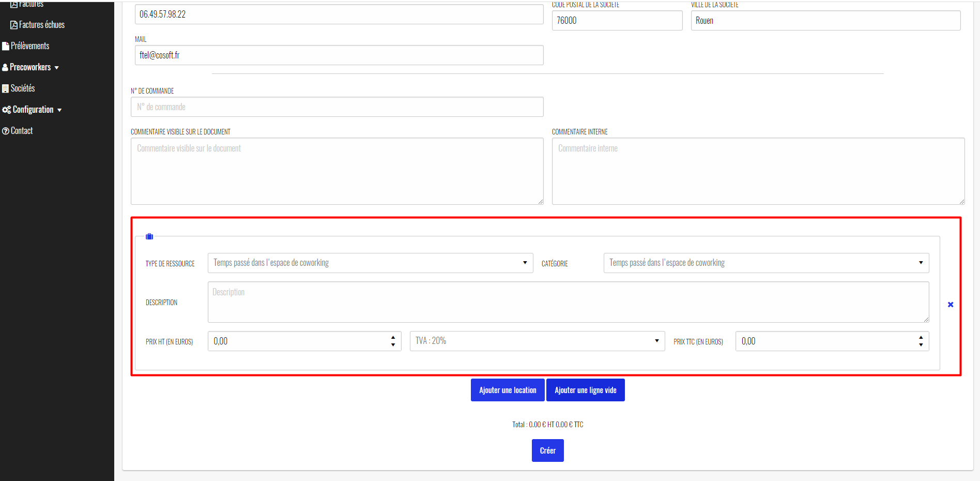Click resize handle of visible comment textarea
980x481 pixels.
tap(541, 202)
